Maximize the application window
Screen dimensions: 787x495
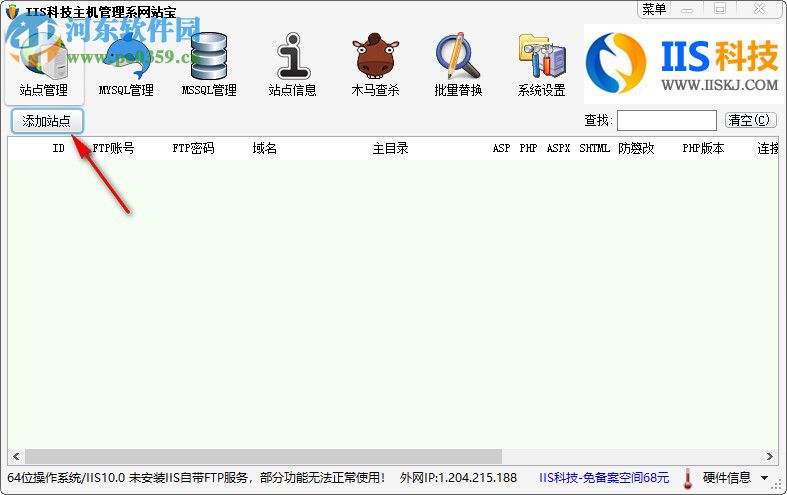[x=720, y=9]
